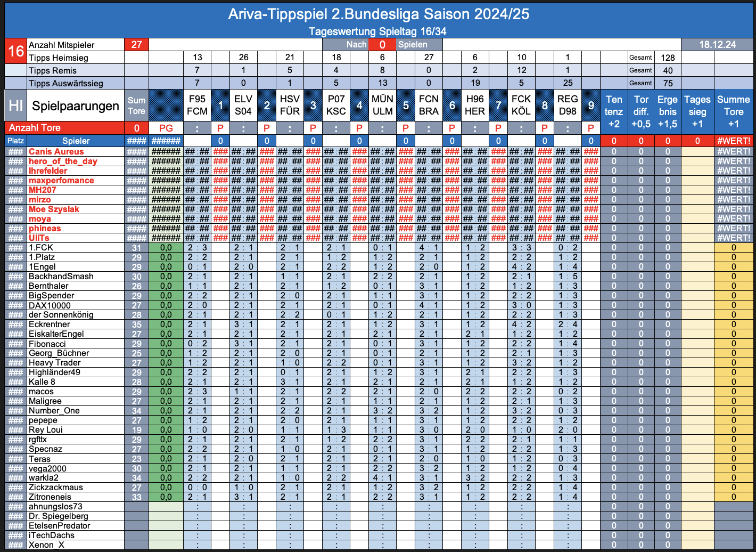
Task: Click the red PG cell
Action: coord(166,128)
